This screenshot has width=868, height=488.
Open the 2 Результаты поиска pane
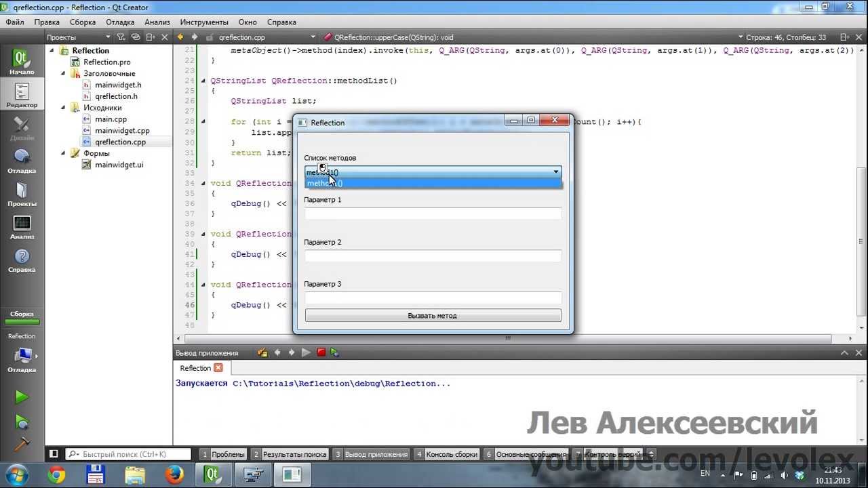[x=290, y=454]
